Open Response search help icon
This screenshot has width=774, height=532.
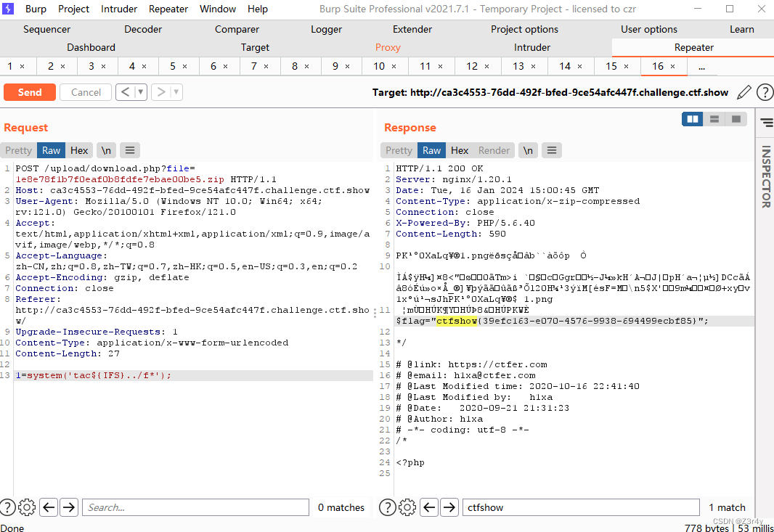tap(388, 507)
